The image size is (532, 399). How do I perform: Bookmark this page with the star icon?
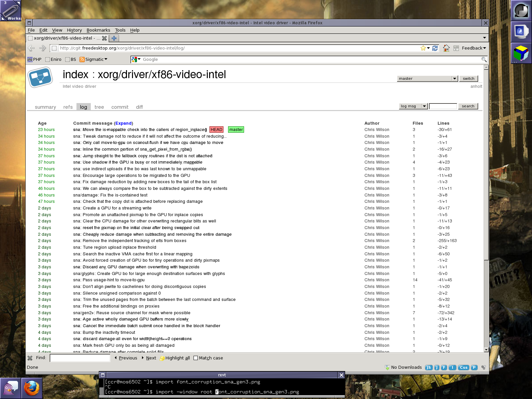423,48
